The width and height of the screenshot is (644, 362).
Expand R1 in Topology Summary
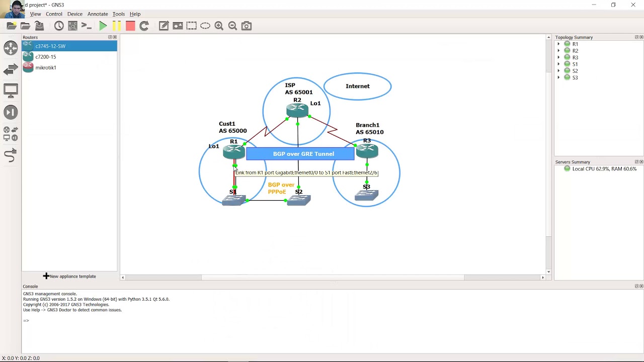click(558, 44)
